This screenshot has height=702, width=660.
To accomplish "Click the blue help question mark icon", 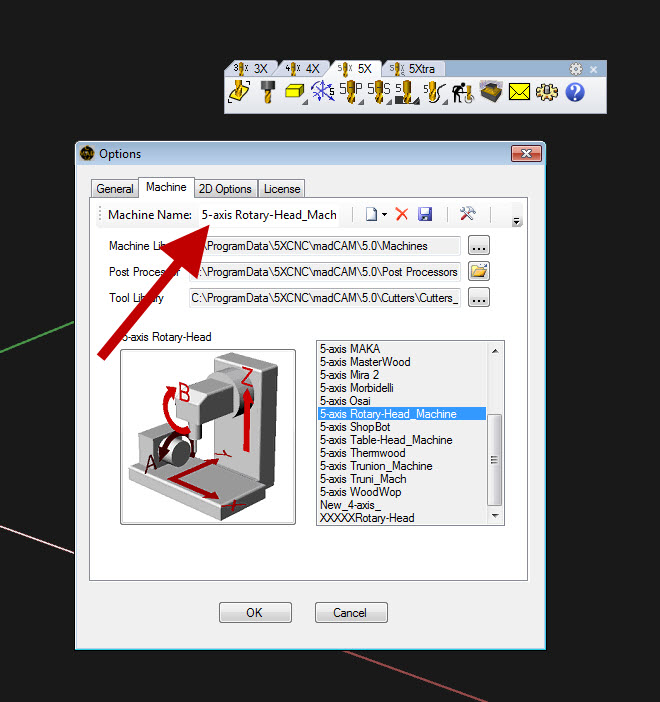I will [x=575, y=93].
